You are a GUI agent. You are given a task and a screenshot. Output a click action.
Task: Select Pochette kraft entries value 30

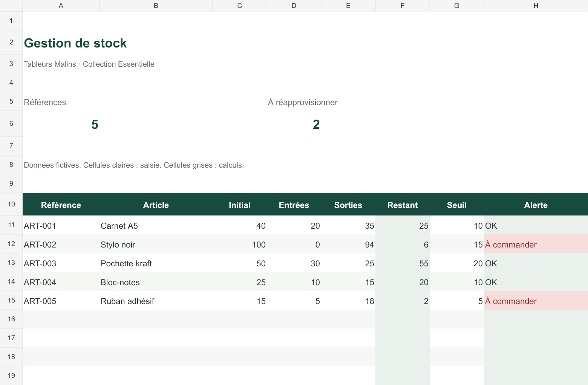coord(294,263)
